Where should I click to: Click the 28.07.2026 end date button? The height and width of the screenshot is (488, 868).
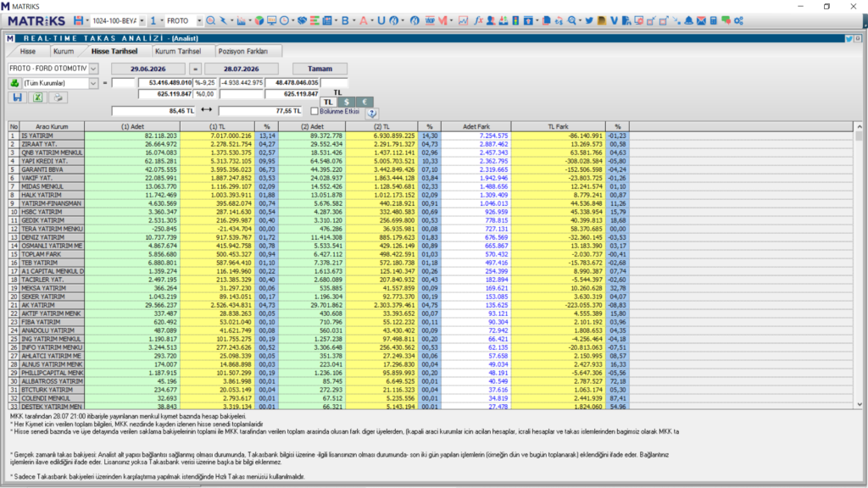(242, 69)
